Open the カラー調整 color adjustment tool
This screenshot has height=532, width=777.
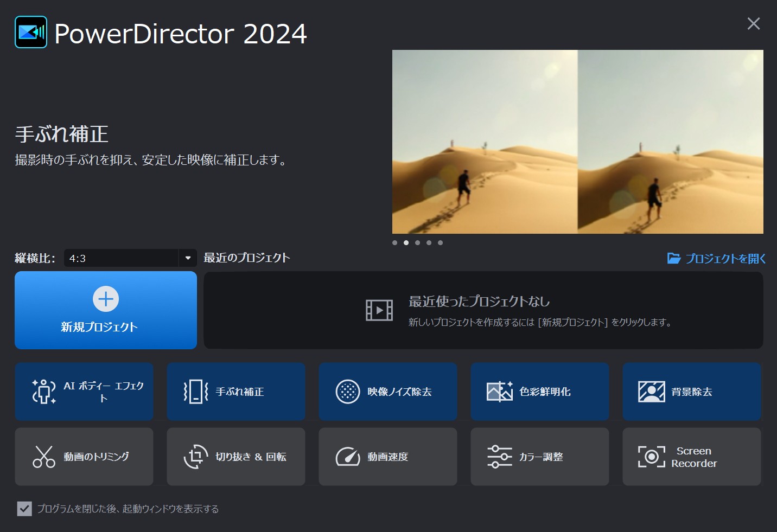(x=540, y=457)
